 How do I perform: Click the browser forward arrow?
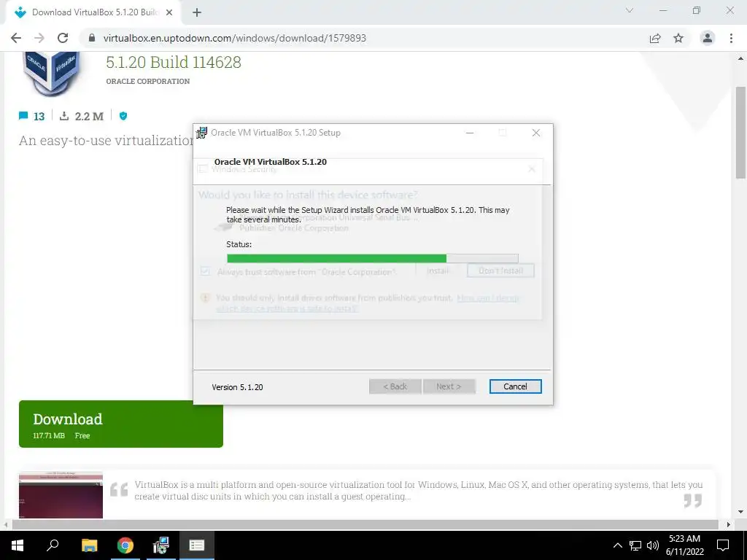tap(39, 38)
